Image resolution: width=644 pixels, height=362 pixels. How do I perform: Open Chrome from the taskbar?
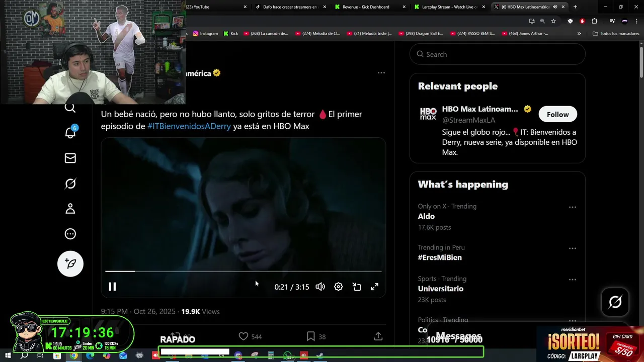coord(74,355)
